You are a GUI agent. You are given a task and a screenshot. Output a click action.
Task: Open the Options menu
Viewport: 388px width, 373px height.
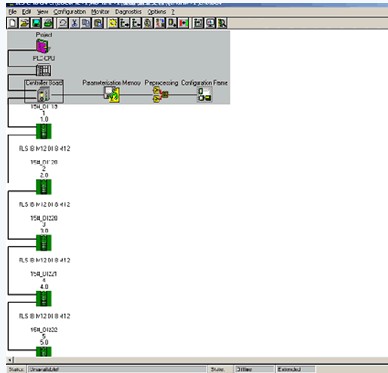pyautogui.click(x=157, y=12)
